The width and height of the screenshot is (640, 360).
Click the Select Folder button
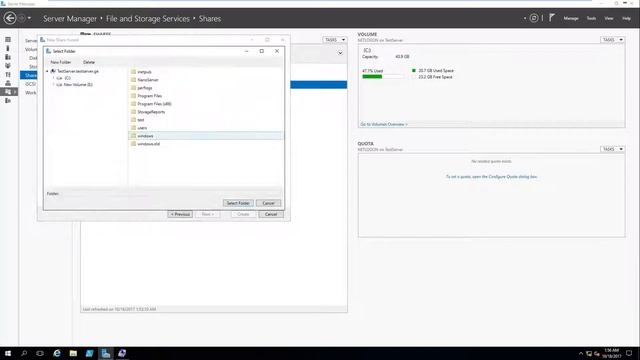(238, 203)
